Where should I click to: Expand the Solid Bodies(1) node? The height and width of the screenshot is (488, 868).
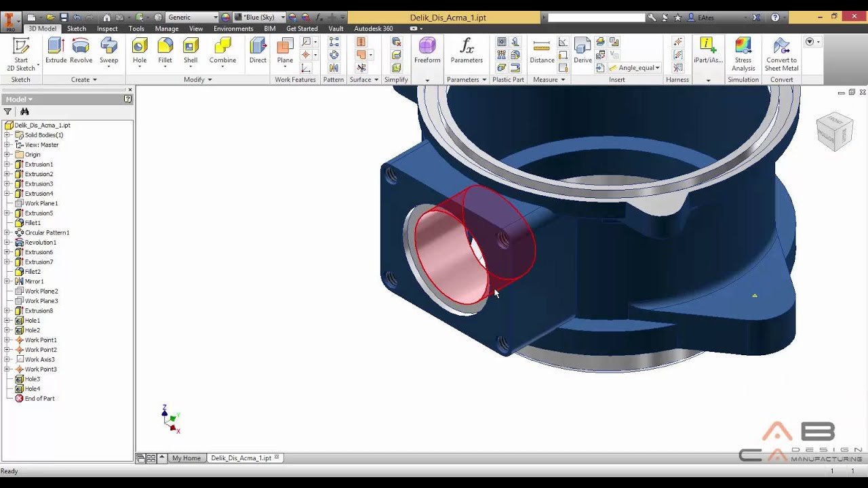tap(7, 135)
